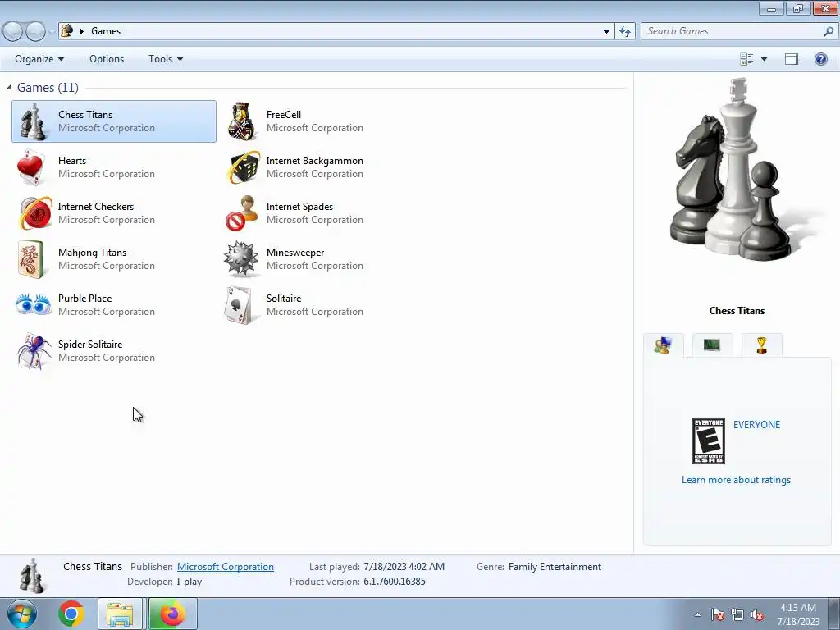The height and width of the screenshot is (630, 840).
Task: Click the Chess Titans title in preview pane
Action: [737, 311]
